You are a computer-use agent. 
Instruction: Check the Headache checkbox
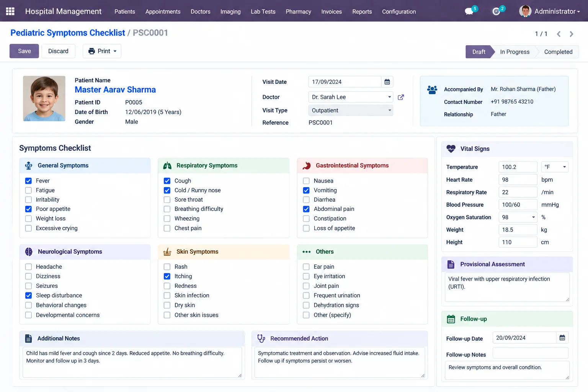coord(28,266)
